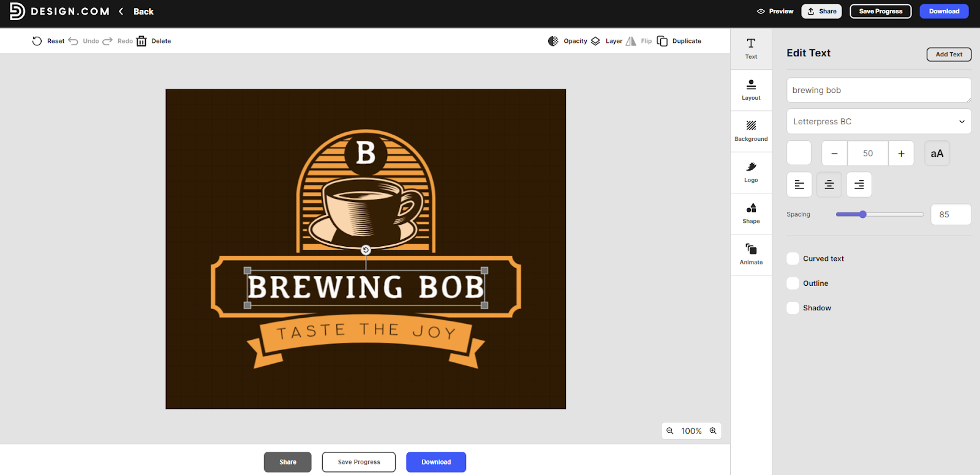The height and width of the screenshot is (475, 980).
Task: Turn on the Shadow checkbox
Action: pyautogui.click(x=793, y=308)
